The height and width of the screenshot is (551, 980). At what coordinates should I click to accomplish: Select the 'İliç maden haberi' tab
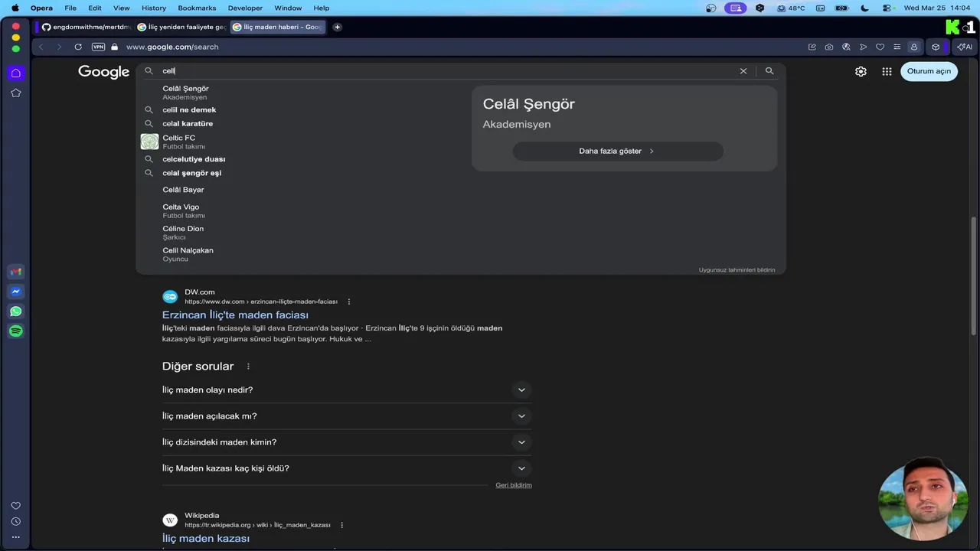click(277, 27)
